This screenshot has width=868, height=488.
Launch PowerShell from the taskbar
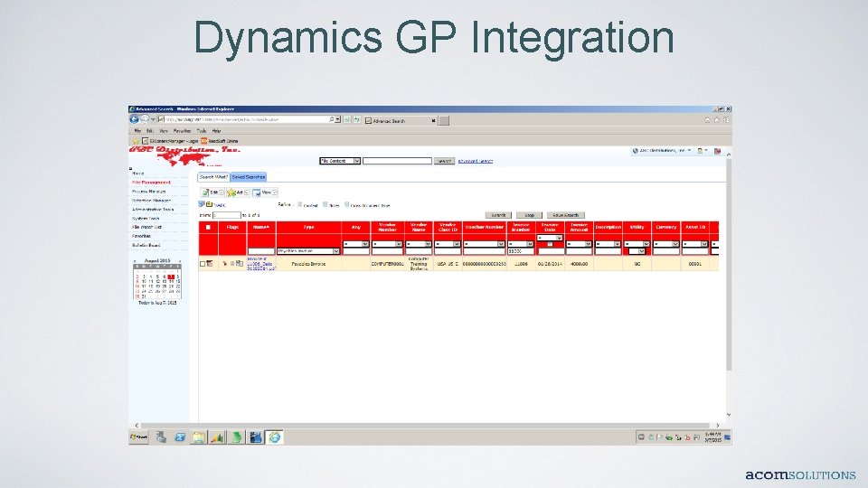[x=180, y=437]
